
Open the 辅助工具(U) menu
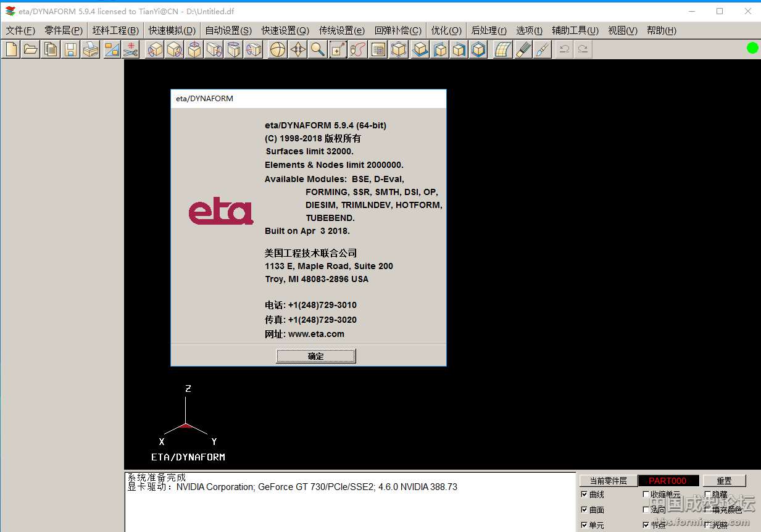tap(575, 30)
